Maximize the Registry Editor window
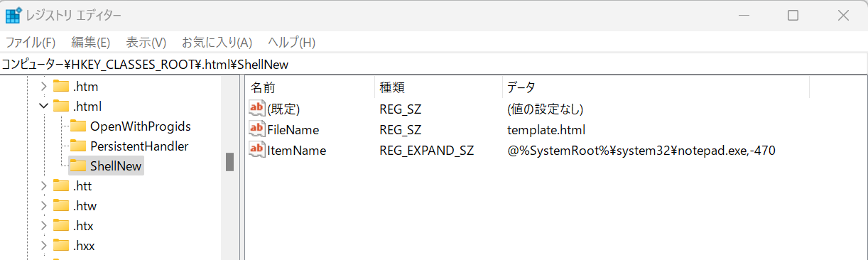The image size is (868, 260). point(793,15)
